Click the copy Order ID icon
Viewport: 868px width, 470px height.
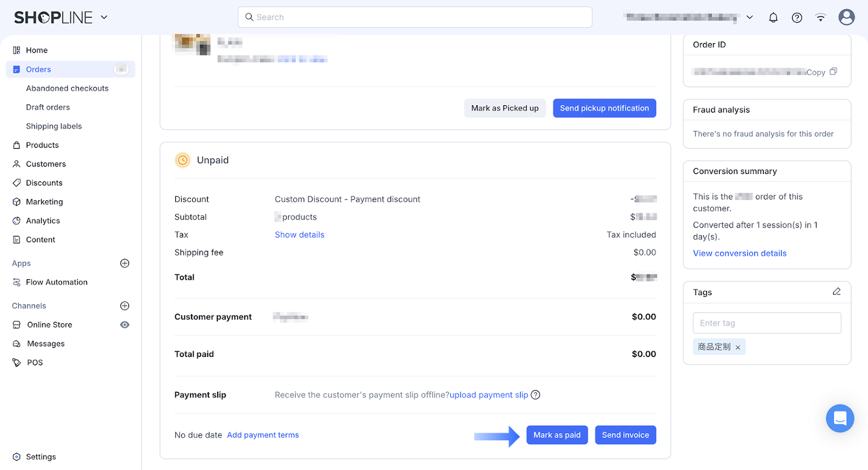833,72
